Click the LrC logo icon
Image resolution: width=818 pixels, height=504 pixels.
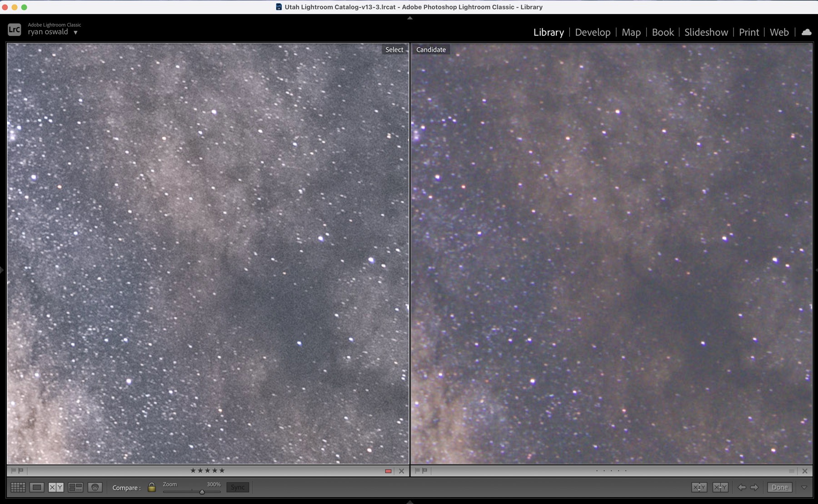tap(15, 30)
